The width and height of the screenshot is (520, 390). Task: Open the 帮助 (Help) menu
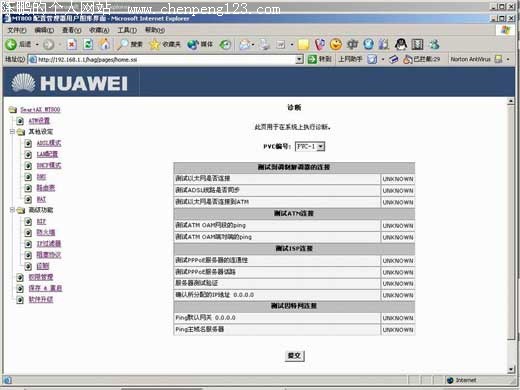pyautogui.click(x=155, y=30)
